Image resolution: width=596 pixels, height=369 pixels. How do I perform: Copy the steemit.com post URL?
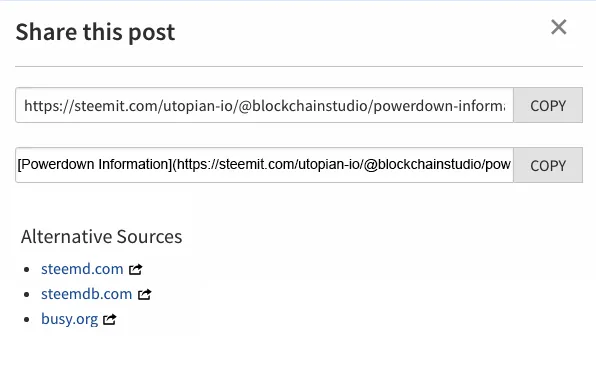[548, 105]
